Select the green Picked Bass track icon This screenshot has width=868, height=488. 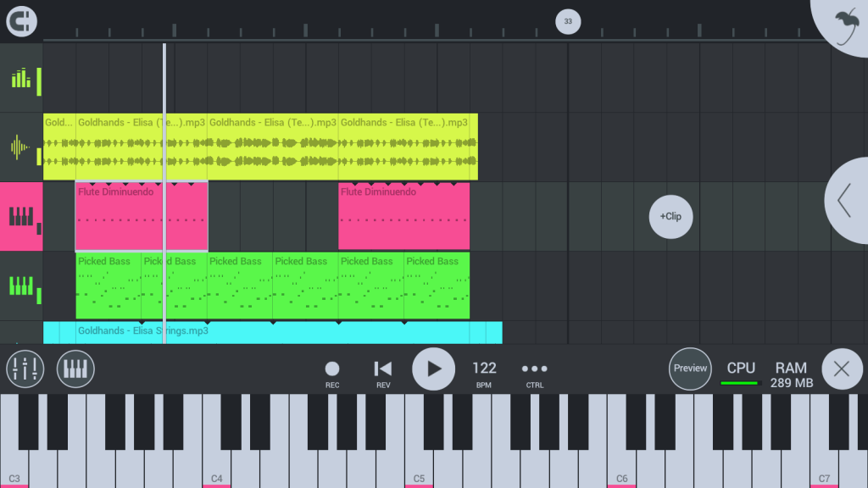21,286
